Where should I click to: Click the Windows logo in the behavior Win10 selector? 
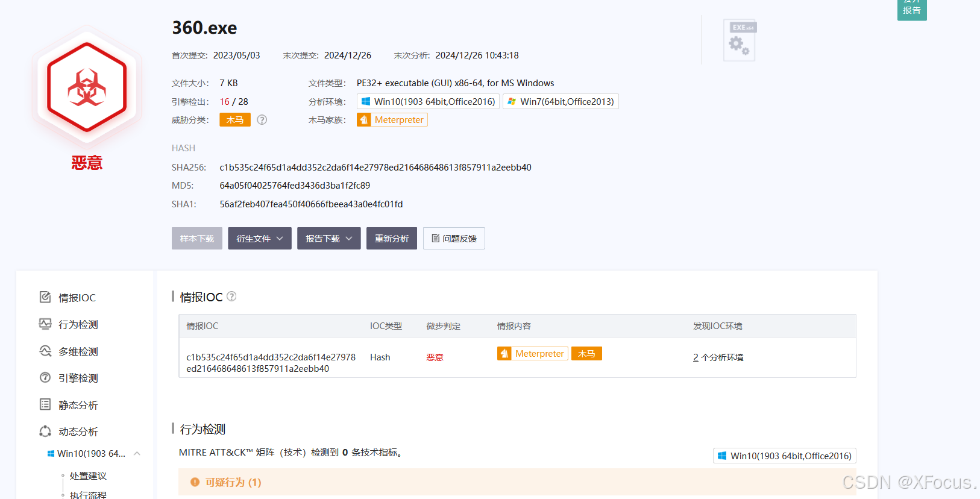(722, 456)
